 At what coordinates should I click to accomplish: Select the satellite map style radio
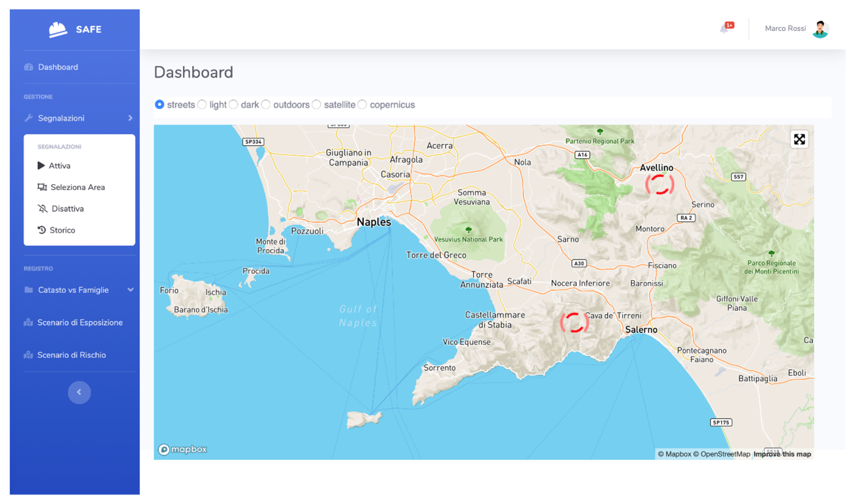tap(316, 105)
